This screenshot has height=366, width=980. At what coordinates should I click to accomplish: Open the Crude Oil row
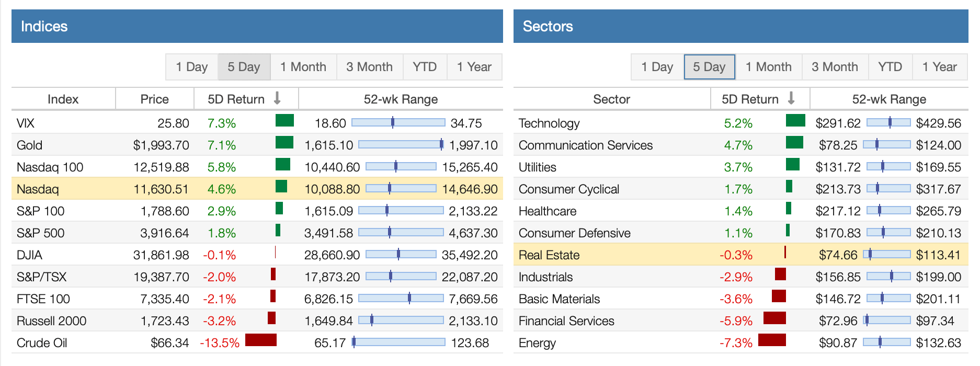point(257,342)
